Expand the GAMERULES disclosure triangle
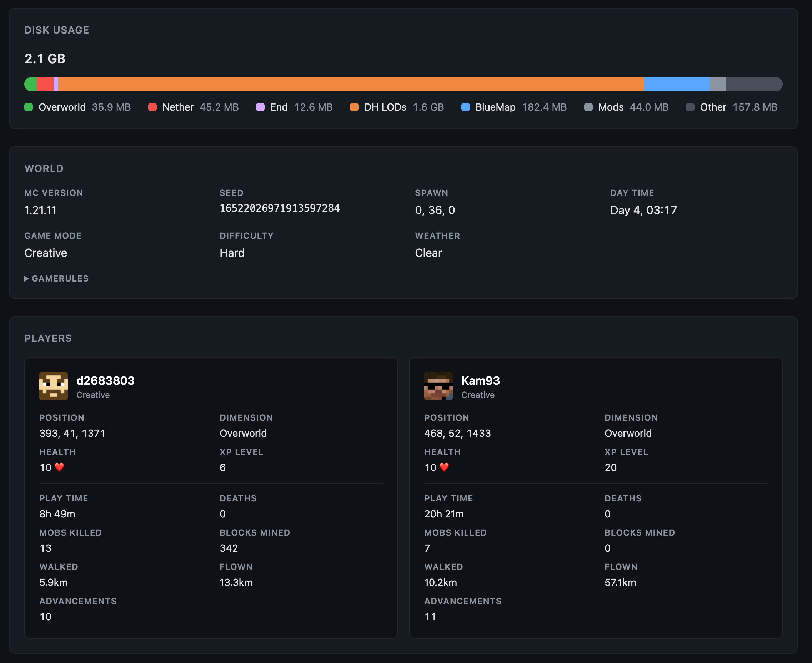Viewport: 812px width, 663px height. 26,279
